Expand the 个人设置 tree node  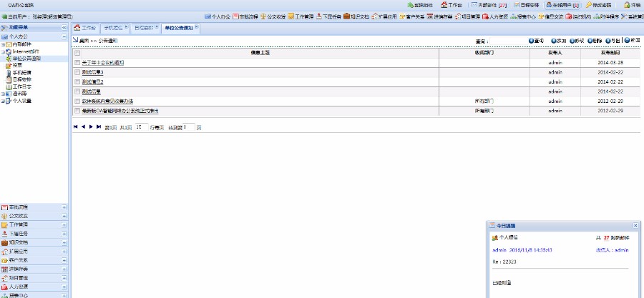3,101
